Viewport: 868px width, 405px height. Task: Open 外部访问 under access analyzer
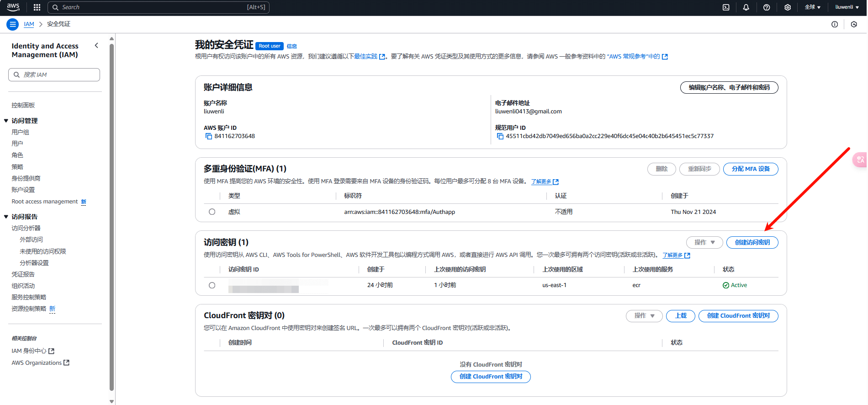pyautogui.click(x=31, y=240)
